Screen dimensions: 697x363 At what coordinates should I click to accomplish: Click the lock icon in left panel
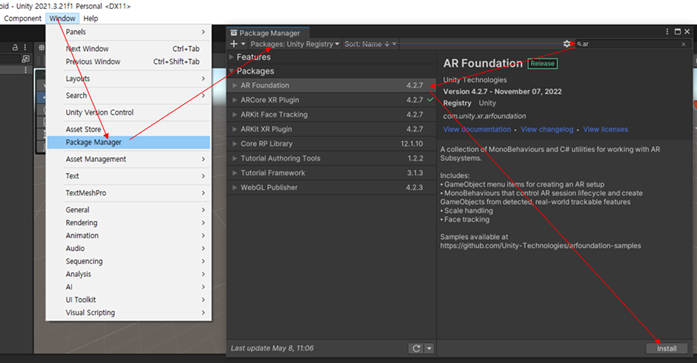click(x=15, y=47)
